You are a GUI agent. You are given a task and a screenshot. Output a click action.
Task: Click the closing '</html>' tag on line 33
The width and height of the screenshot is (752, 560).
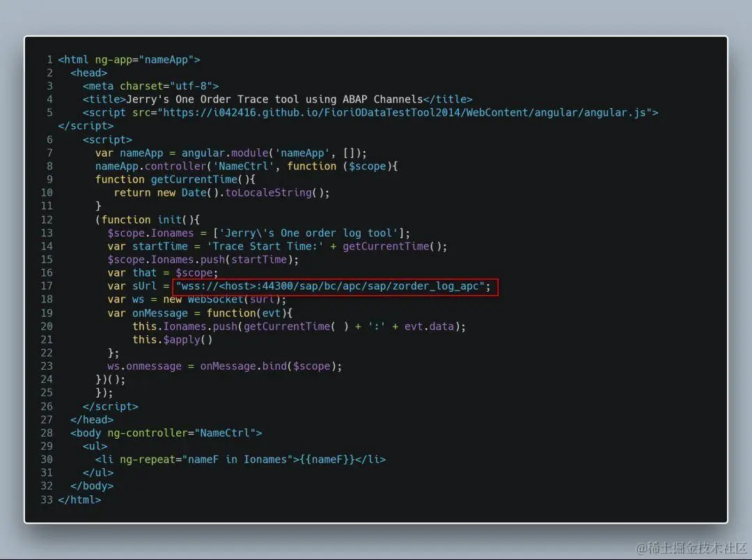(79, 500)
